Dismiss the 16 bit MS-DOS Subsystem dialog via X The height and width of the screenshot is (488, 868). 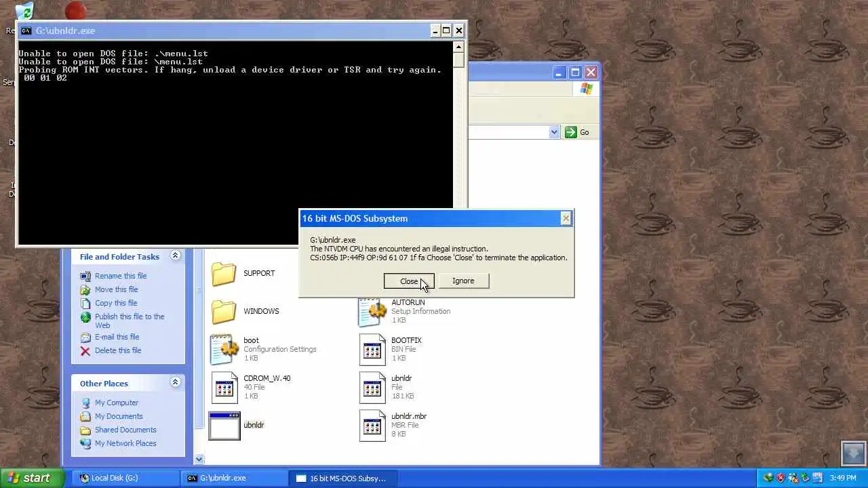coord(566,218)
